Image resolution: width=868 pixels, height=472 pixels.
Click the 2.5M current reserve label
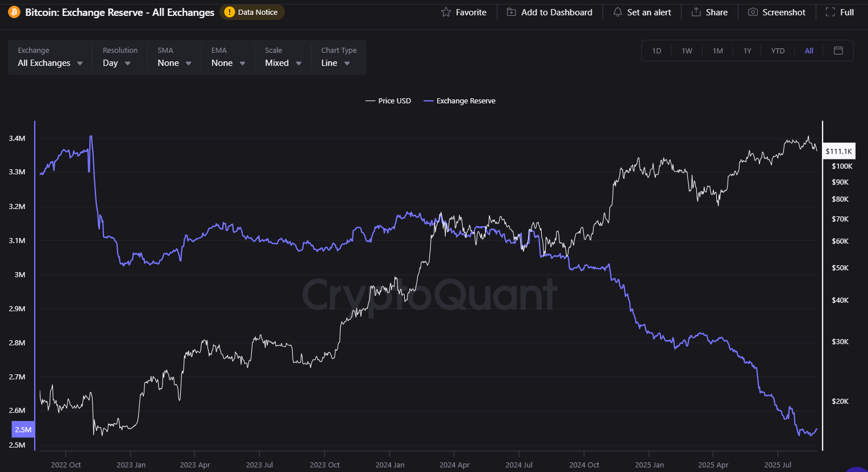coord(23,429)
